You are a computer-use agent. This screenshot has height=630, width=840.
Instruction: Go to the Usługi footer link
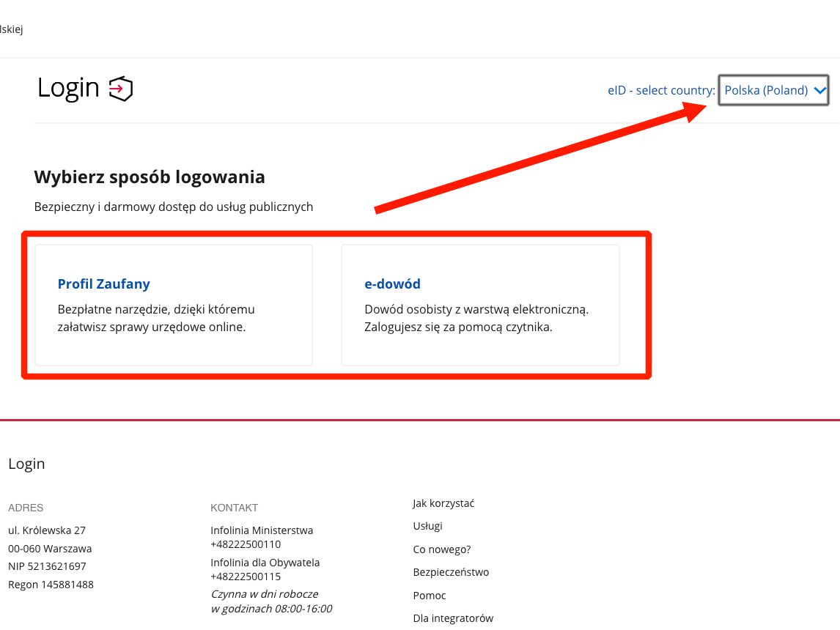427,526
